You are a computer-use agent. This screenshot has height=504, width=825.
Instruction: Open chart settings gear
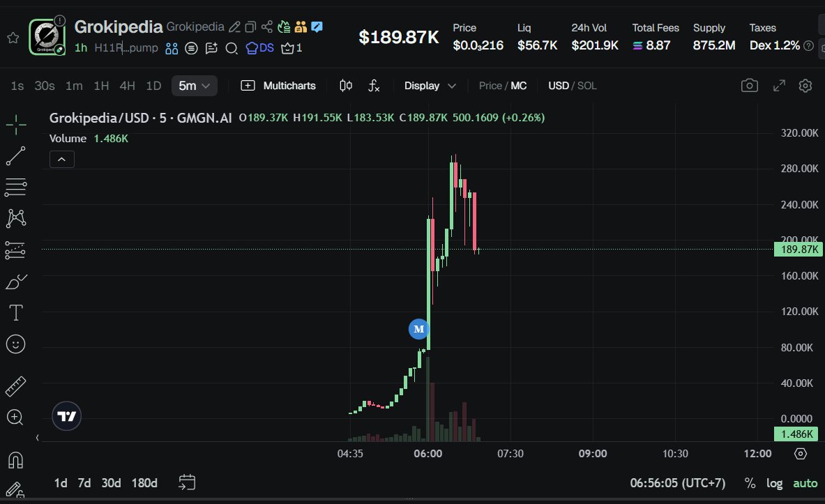(x=805, y=86)
